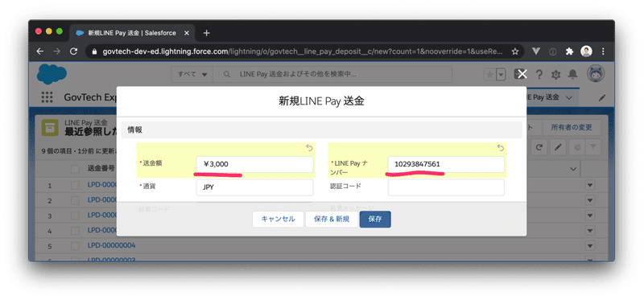Open row 1 actions dropdown

point(590,186)
